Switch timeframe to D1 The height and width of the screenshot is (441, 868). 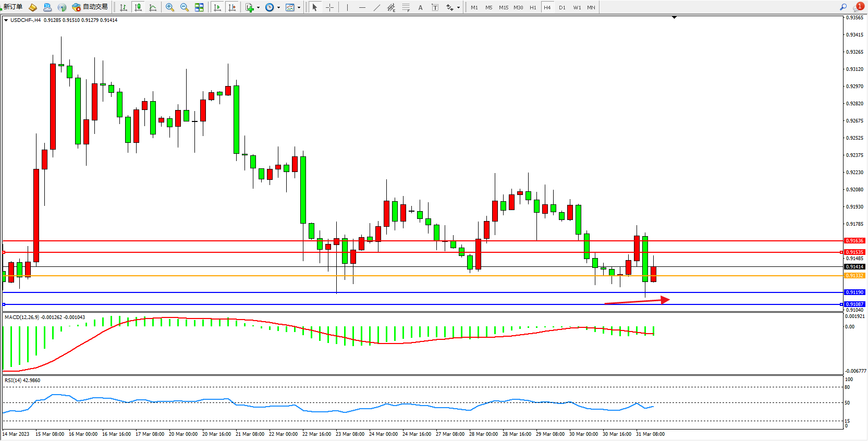(562, 7)
